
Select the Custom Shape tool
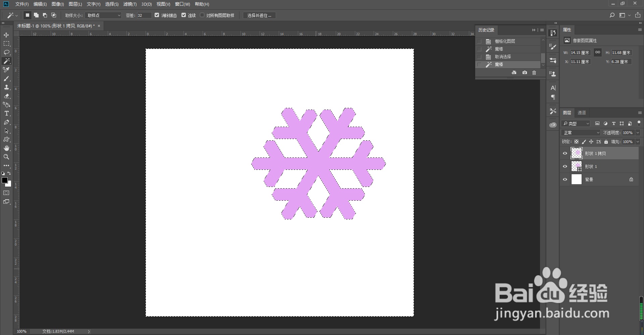(6, 139)
